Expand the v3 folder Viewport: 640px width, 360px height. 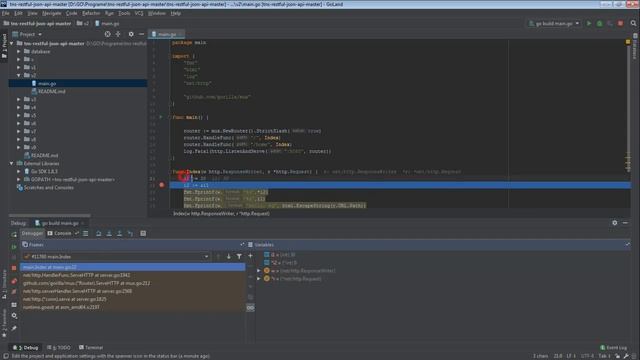pos(19,100)
